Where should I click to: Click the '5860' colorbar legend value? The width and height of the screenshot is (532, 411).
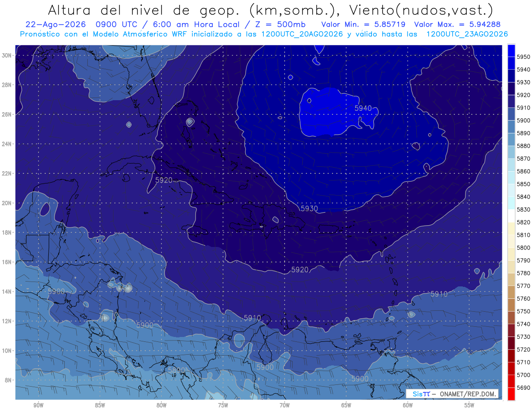coord(524,171)
